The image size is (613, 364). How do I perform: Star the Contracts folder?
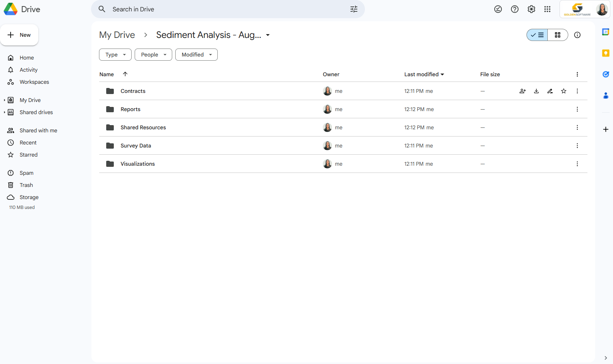pos(564,91)
